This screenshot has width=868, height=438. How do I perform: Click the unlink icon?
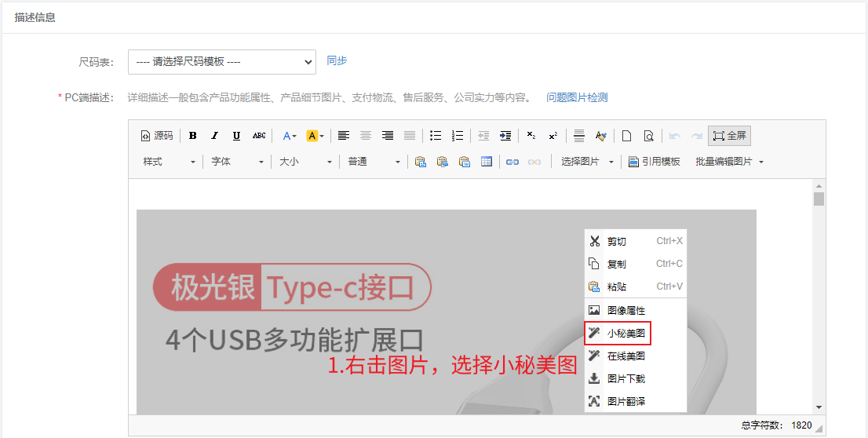pos(534,162)
